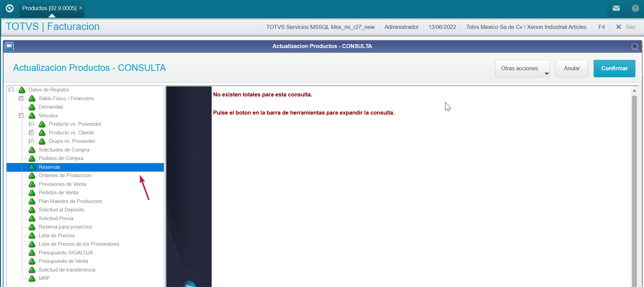644x287 pixels.
Task: Click the green icon beside Solicitud al Deposito
Action: 32,210
